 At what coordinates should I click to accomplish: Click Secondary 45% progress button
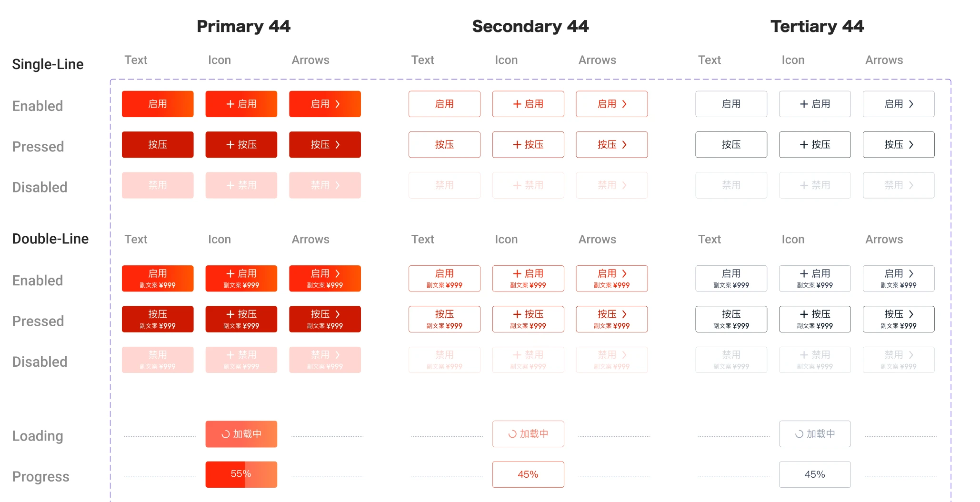(528, 474)
